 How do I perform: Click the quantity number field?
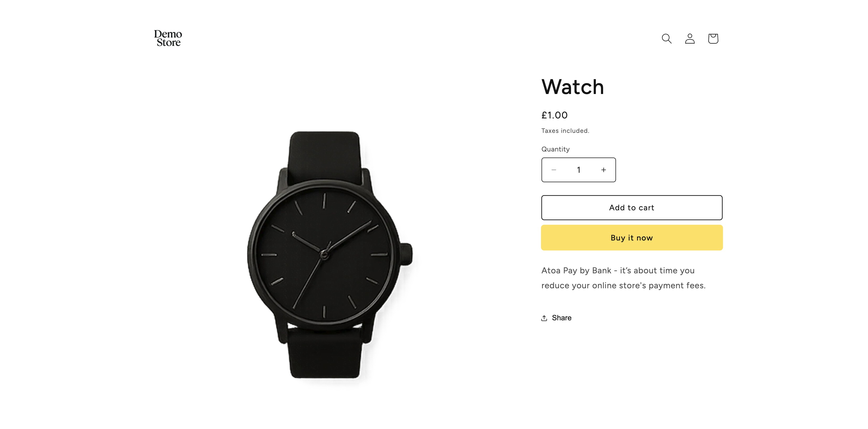pos(578,170)
